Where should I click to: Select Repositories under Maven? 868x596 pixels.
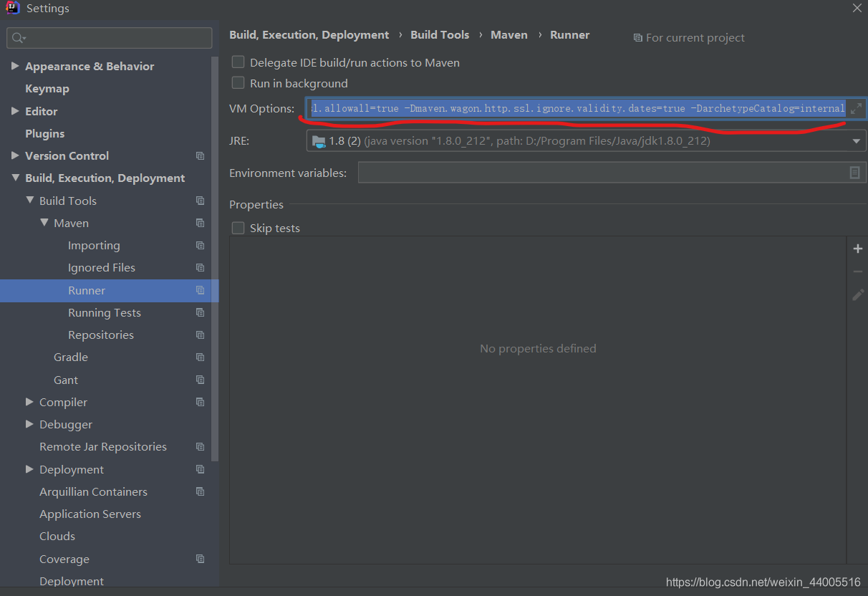(101, 335)
